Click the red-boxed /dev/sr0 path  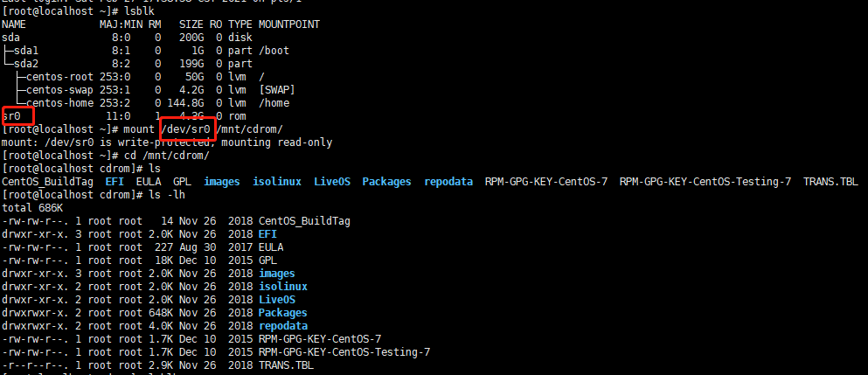point(187,129)
